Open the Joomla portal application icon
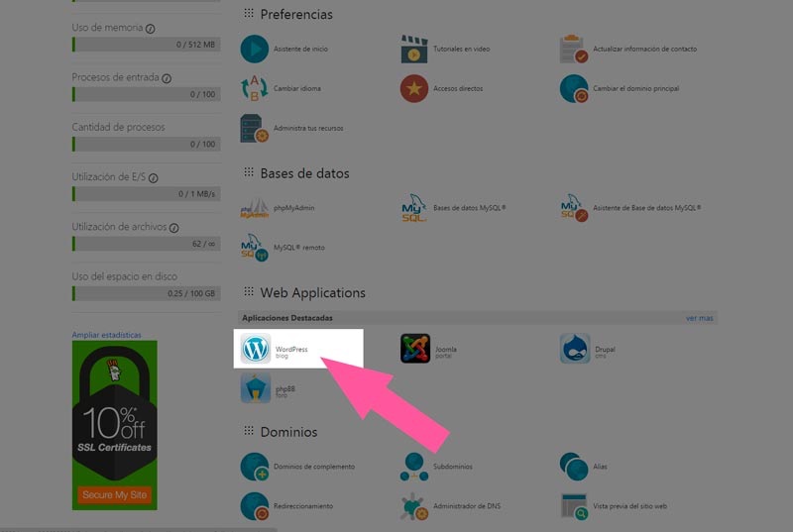The image size is (793, 532). 415,349
